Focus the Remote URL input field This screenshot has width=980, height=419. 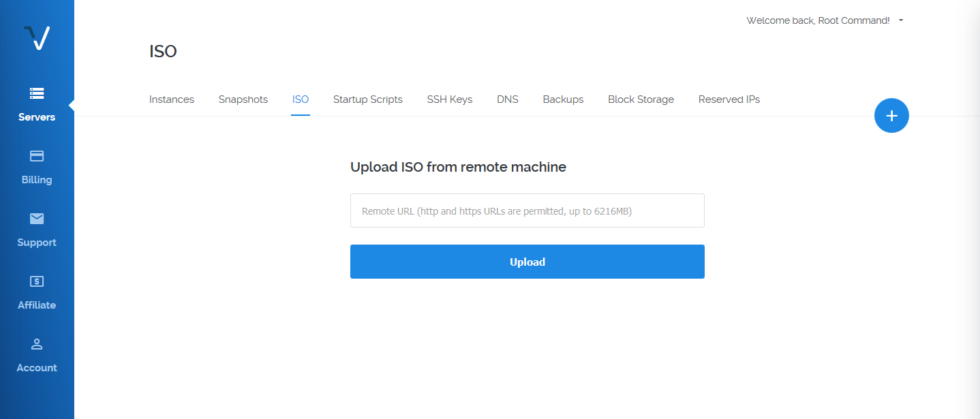[527, 211]
